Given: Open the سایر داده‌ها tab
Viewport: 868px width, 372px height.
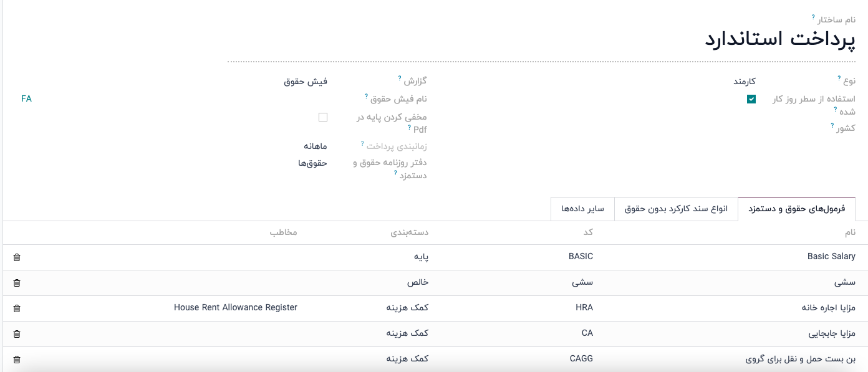Looking at the screenshot, I should (x=582, y=209).
